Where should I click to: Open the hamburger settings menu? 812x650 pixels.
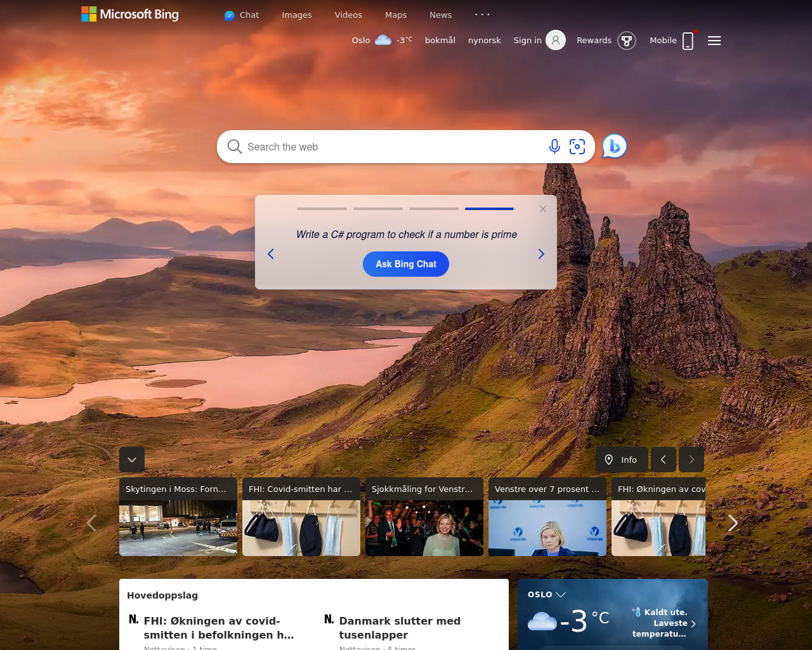[x=714, y=41]
